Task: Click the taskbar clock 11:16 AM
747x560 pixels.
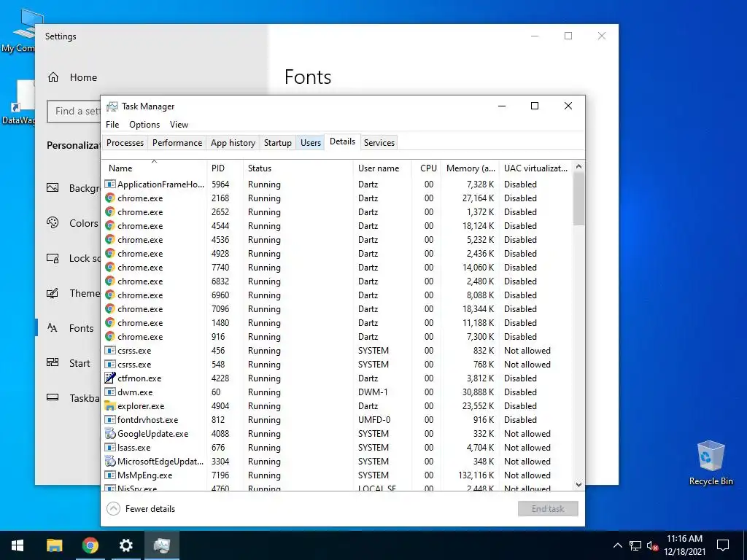Action: [x=684, y=539]
